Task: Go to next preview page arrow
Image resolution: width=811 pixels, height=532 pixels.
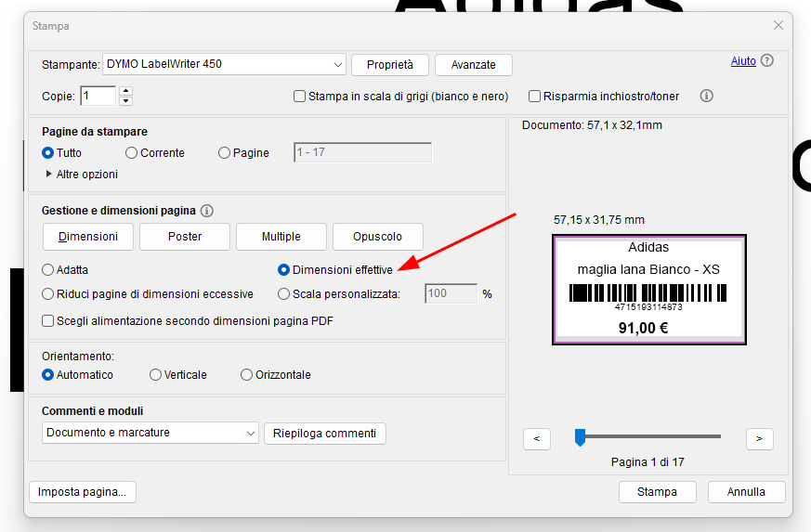Action: click(759, 438)
